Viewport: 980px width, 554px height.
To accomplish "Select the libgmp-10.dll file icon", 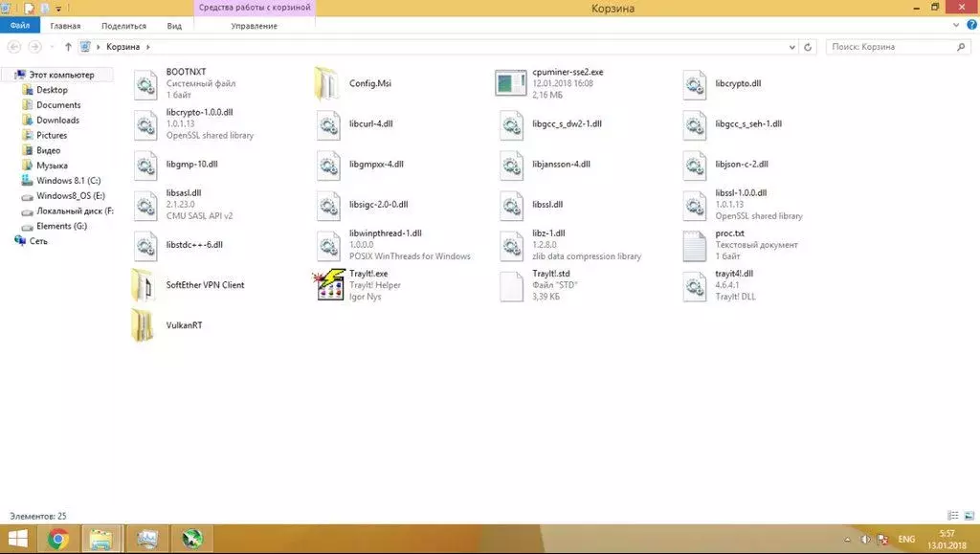I will click(x=145, y=166).
